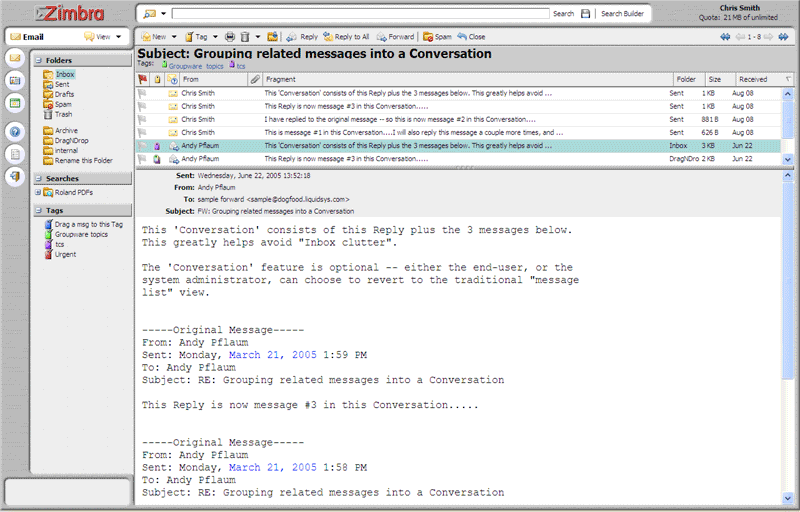Image resolution: width=800 pixels, height=512 pixels.
Task: Click the Search button
Action: tap(563, 14)
